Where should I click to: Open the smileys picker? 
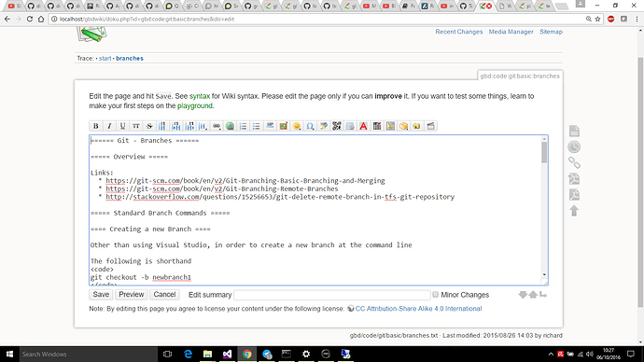pyautogui.click(x=297, y=126)
